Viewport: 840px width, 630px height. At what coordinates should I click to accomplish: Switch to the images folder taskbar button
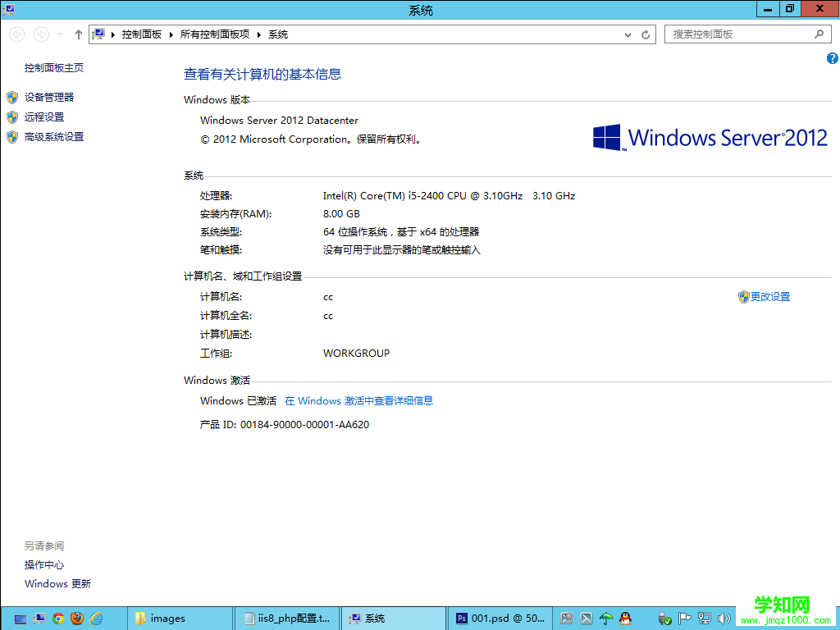[180, 619]
